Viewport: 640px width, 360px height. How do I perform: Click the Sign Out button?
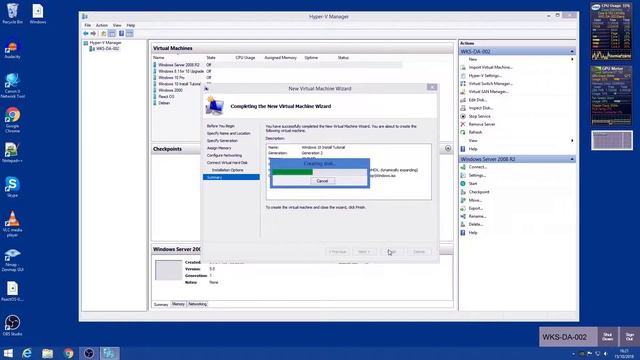point(630,337)
